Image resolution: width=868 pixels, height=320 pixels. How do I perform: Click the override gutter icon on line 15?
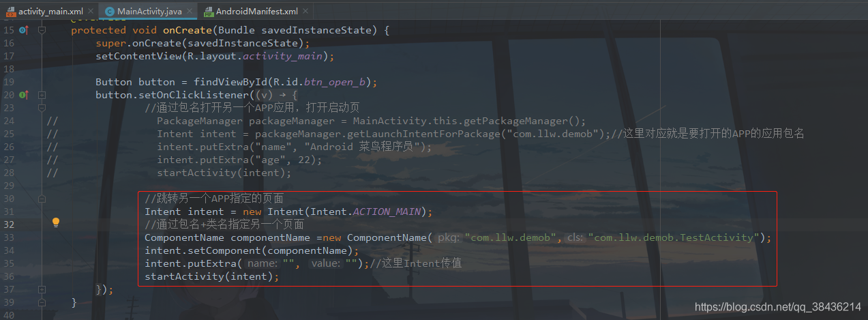(24, 30)
